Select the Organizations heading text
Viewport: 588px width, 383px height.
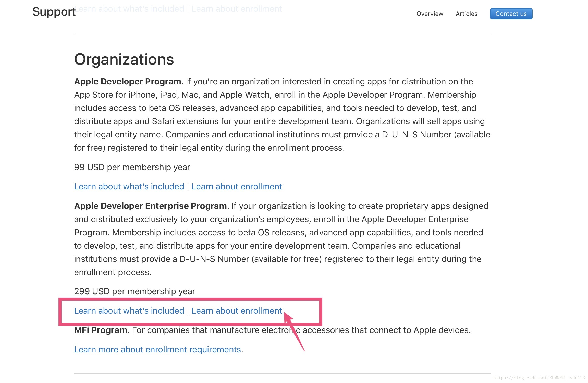(124, 59)
